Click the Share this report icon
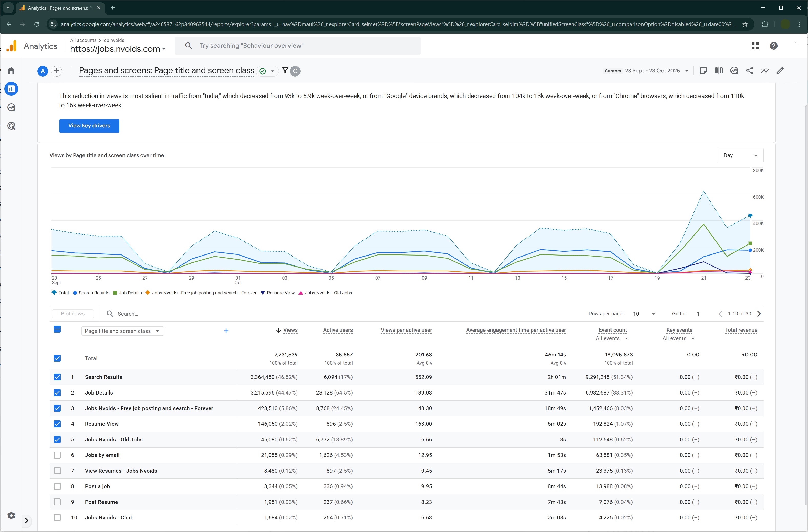 tap(749, 71)
